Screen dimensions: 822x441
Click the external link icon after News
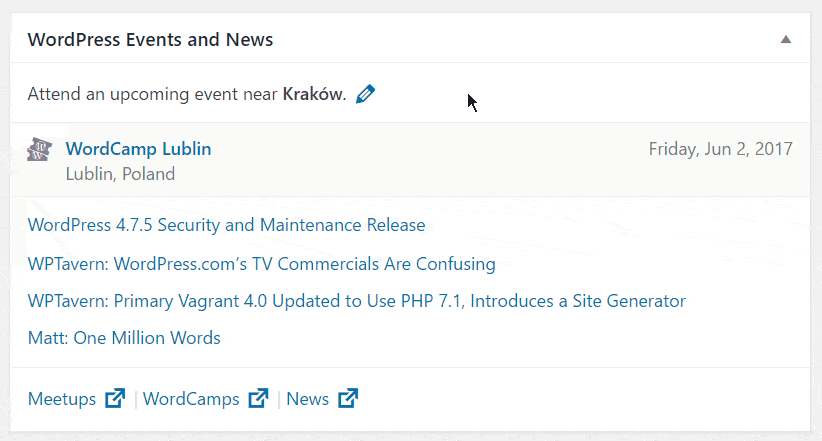tap(348, 399)
